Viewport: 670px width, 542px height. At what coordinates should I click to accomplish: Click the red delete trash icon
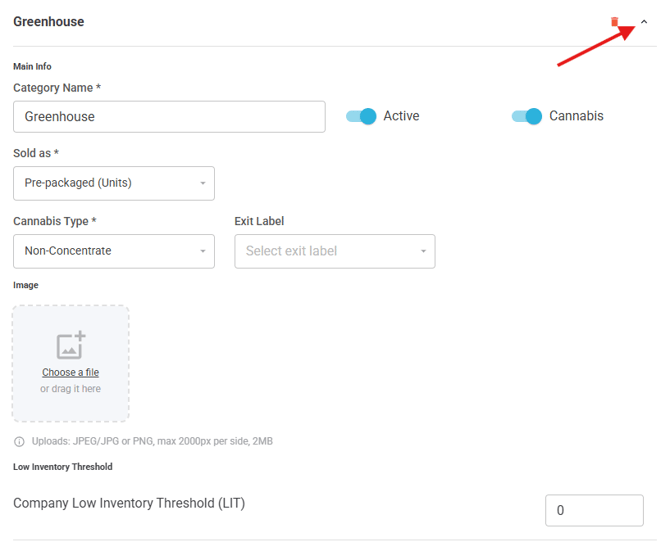(x=615, y=21)
